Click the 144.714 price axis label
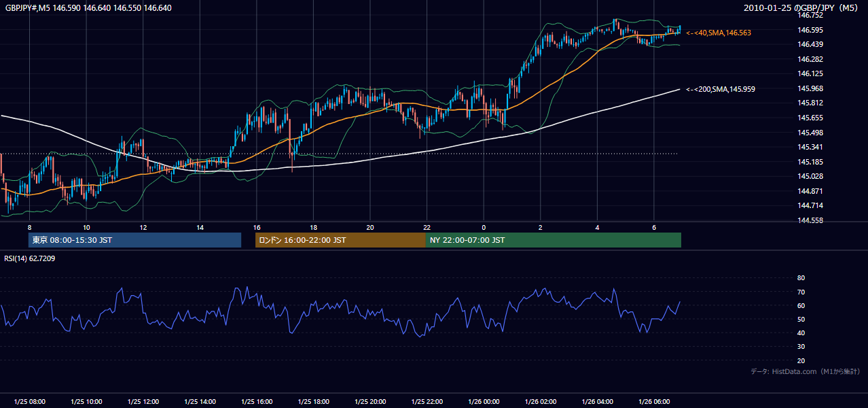 [810, 205]
